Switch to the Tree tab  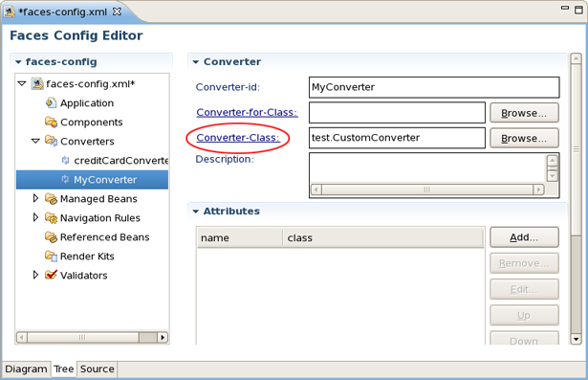point(63,369)
